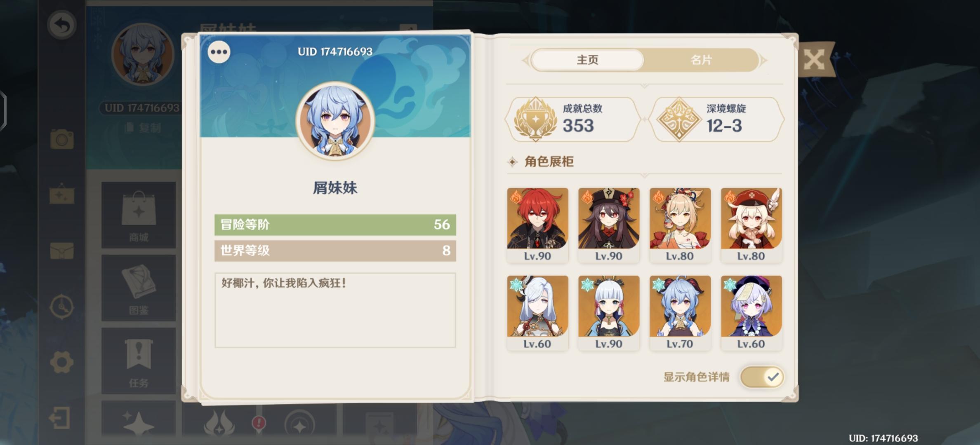Screen dimensions: 980x445
Task: Select the 主页 tab
Action: [587, 60]
